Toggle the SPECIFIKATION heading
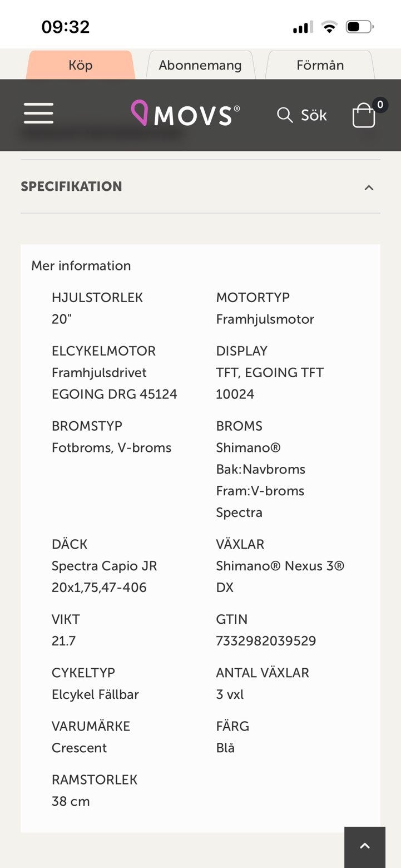Image resolution: width=401 pixels, height=868 pixels. point(71,186)
